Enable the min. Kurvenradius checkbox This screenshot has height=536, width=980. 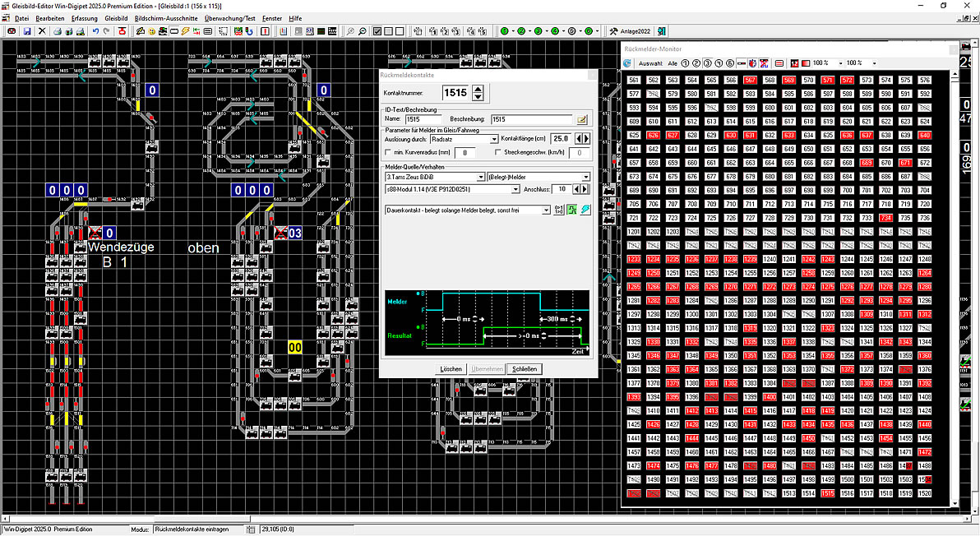click(389, 153)
